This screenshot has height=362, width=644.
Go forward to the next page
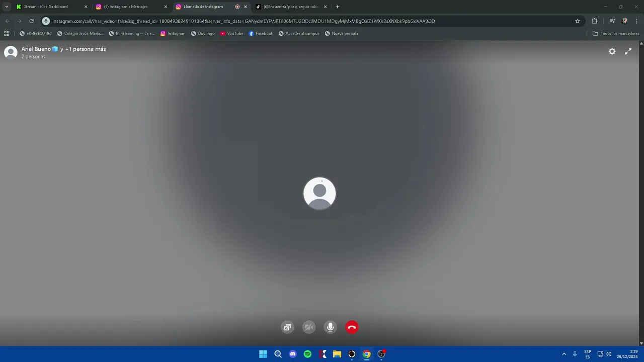[x=19, y=21]
